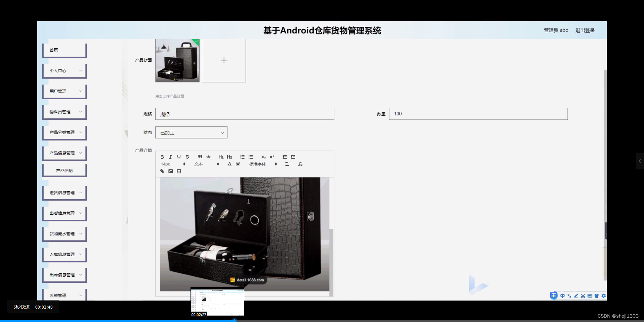
Task: Open the input method settings gear icon
Action: coord(604,296)
